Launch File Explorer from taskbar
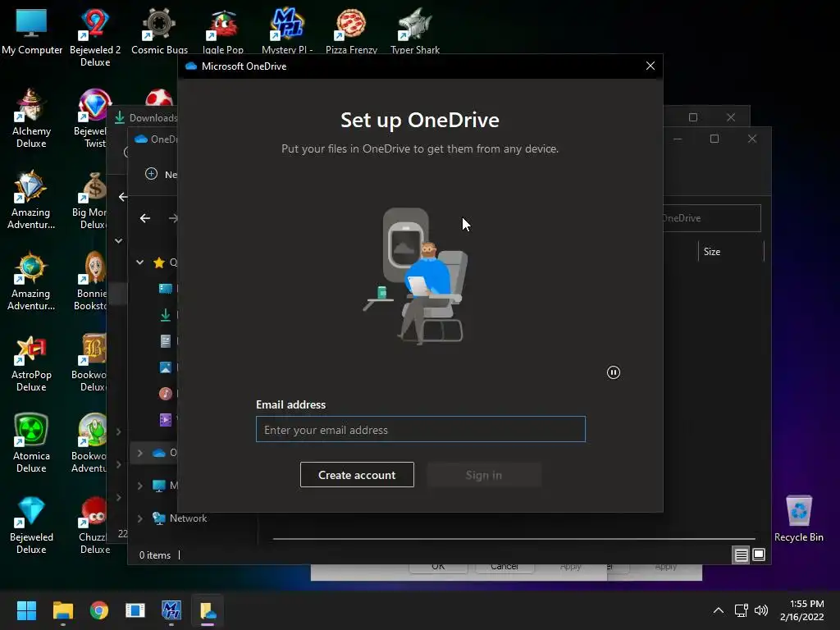The image size is (840, 630). coord(62,610)
